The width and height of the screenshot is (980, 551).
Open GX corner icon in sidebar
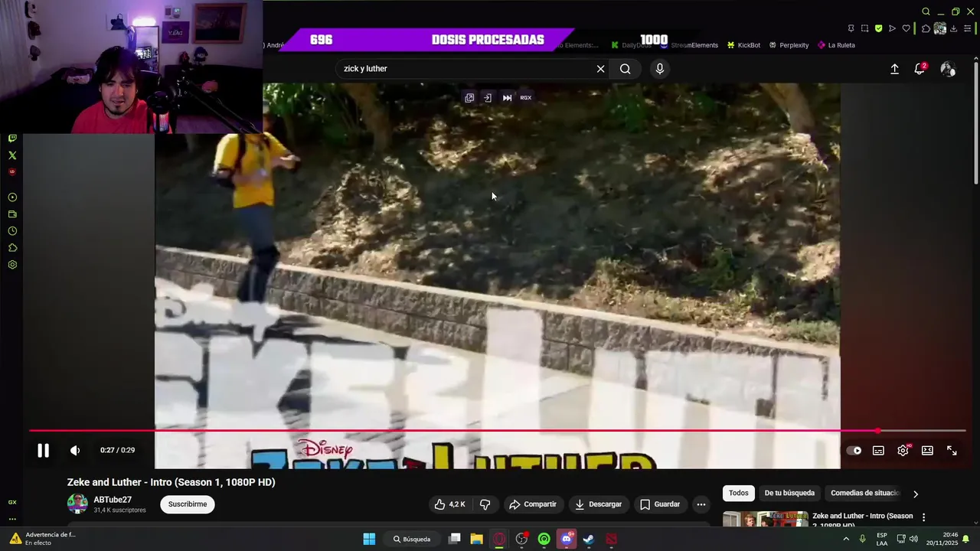click(x=12, y=502)
